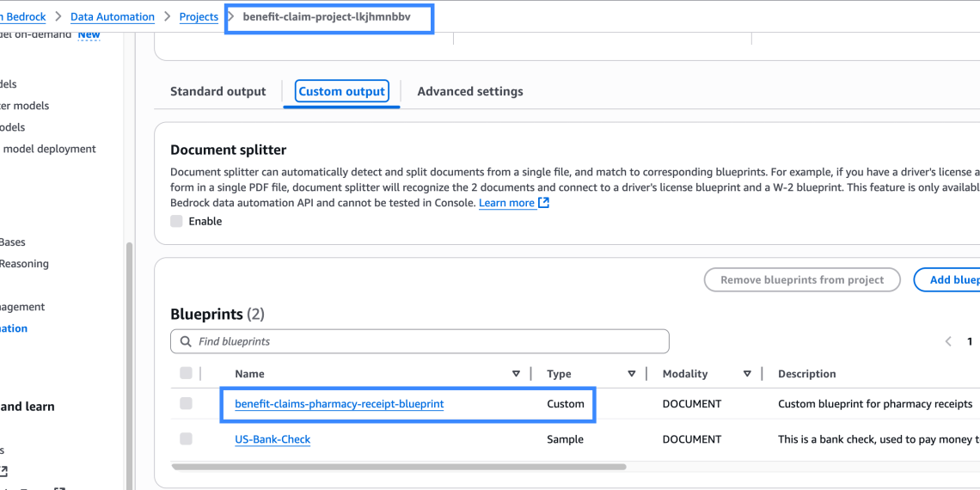Image resolution: width=980 pixels, height=490 pixels.
Task: Sort blueprints by the Name column arrow
Action: tap(516, 374)
